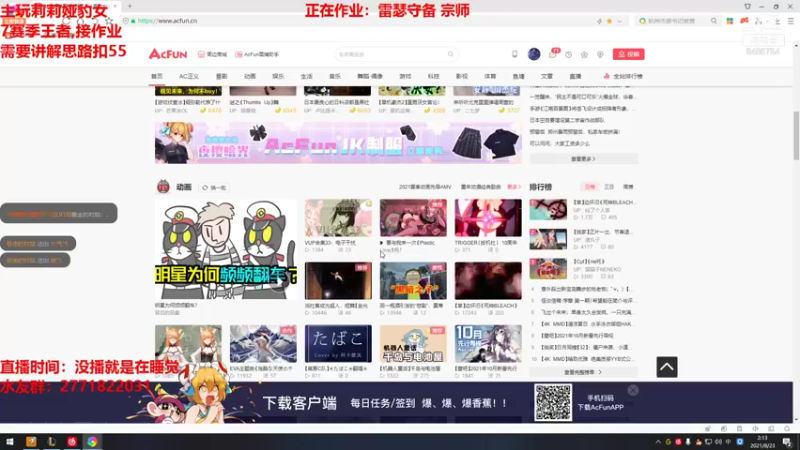This screenshot has width=800, height=450.
Task: Click the AcFun logo
Action: 168,54
